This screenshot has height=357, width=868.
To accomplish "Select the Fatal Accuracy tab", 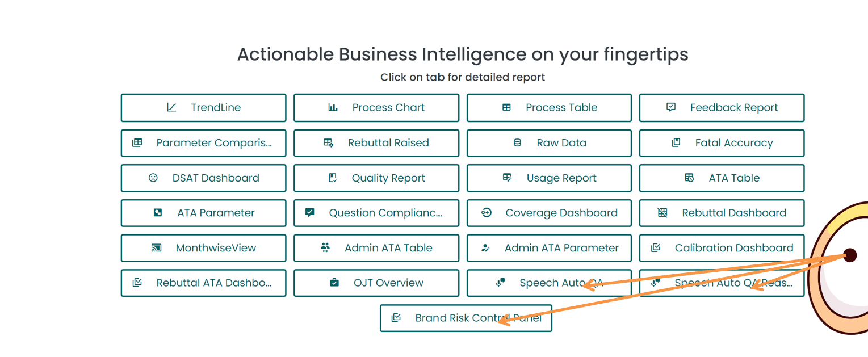I will [722, 143].
